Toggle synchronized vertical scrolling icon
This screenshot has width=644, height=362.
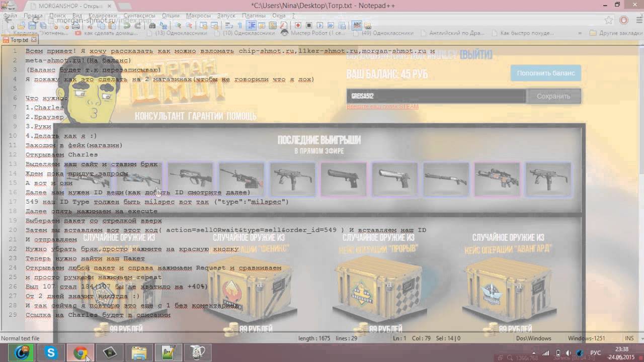click(203, 25)
